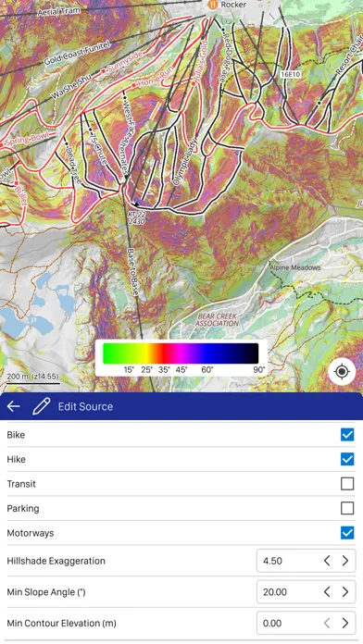Enable the Parking checkbox
The image size is (363, 644).
click(347, 509)
